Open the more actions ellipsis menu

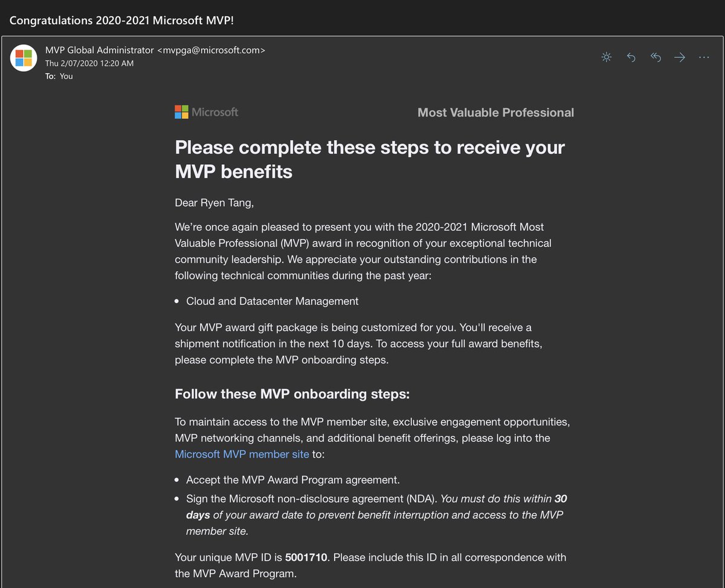click(x=704, y=57)
